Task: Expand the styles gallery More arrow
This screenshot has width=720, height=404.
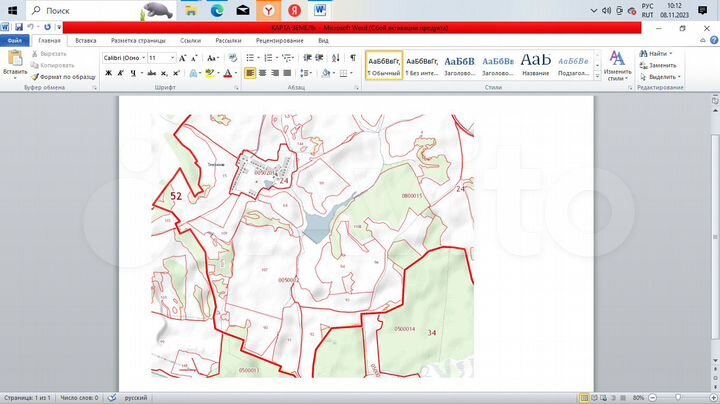Action: (x=597, y=76)
